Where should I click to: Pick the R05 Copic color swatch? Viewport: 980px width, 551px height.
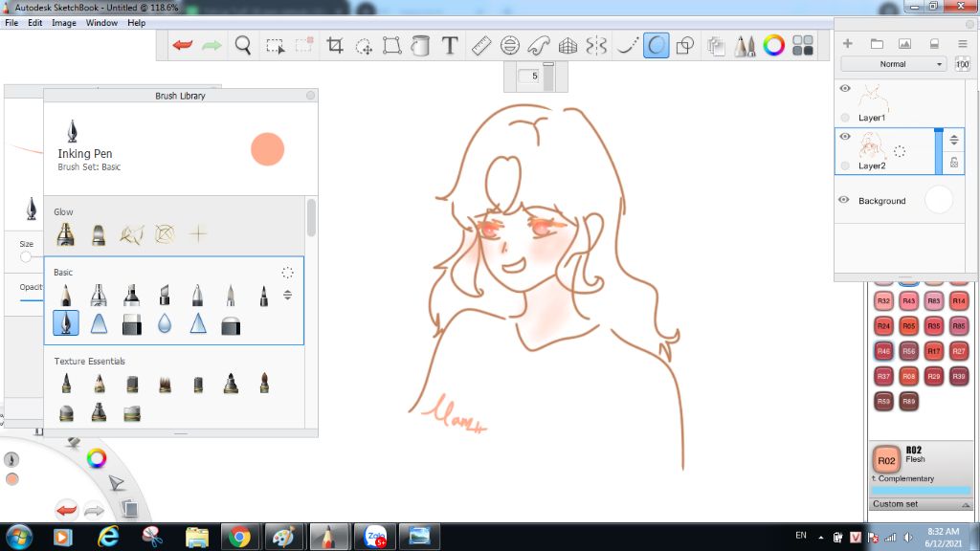pyautogui.click(x=909, y=325)
